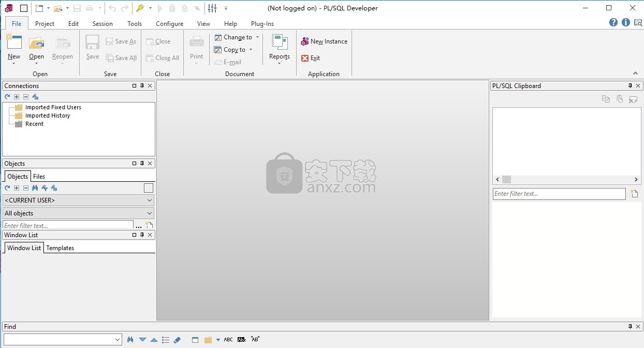Click Exit in the Application group
644x348 pixels.
point(311,58)
